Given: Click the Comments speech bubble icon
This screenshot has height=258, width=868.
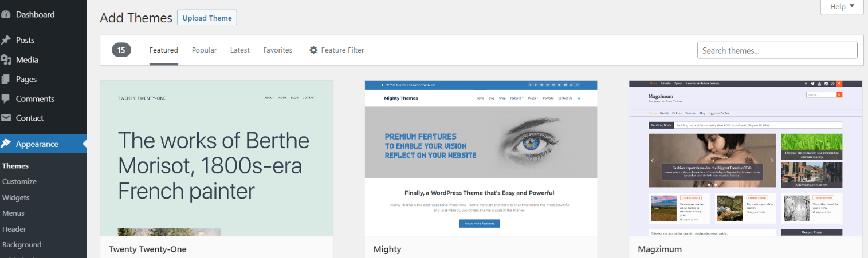Looking at the screenshot, I should click(6, 98).
